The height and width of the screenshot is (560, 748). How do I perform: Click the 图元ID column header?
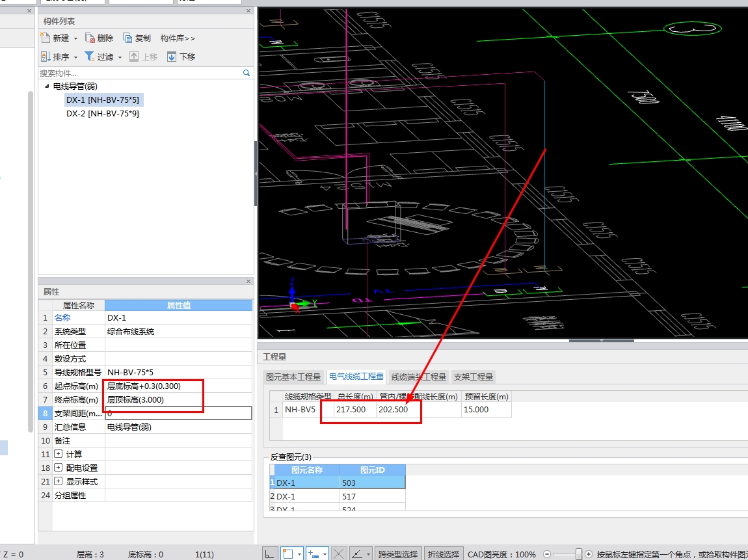point(373,470)
